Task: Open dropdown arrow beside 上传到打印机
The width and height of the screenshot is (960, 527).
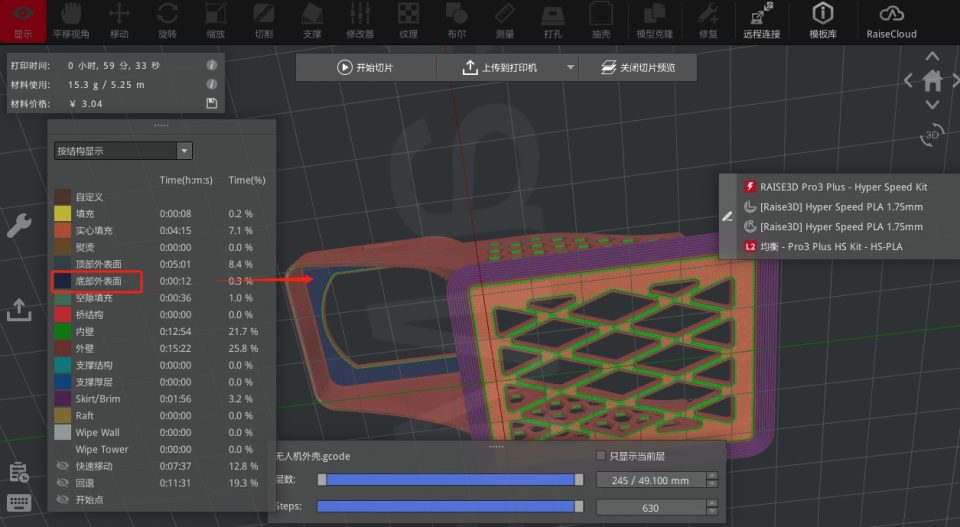Action: (x=570, y=67)
